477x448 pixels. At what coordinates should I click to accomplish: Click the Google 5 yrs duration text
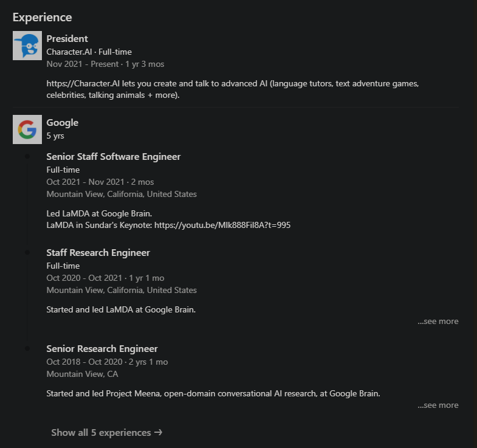pyautogui.click(x=55, y=136)
